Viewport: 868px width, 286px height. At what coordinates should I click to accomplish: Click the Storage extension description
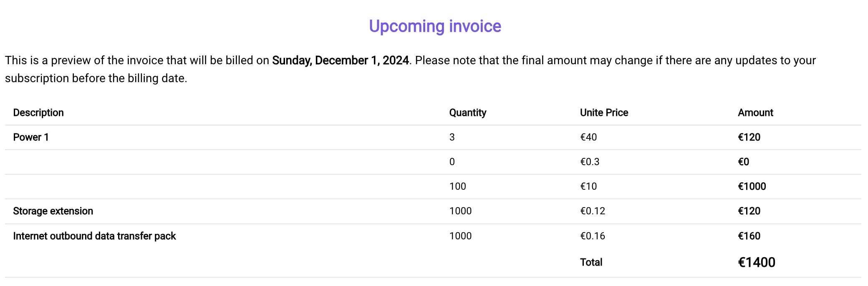coord(53,211)
